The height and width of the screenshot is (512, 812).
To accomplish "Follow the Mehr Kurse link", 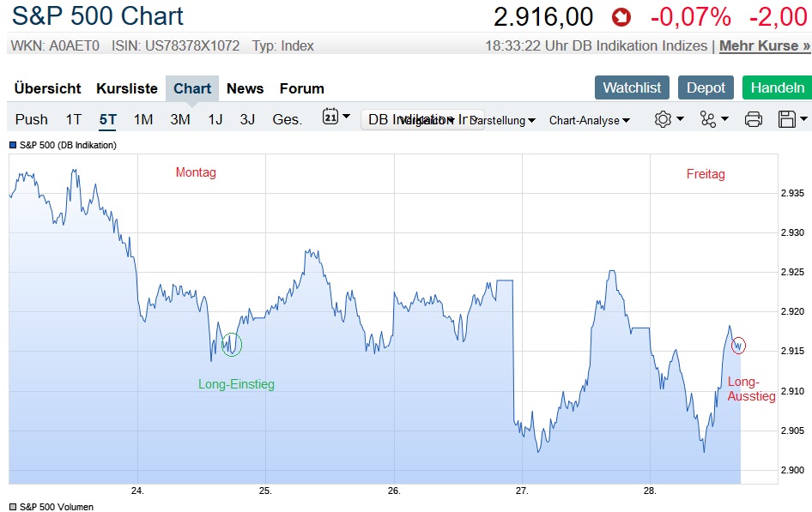I will click(x=764, y=45).
